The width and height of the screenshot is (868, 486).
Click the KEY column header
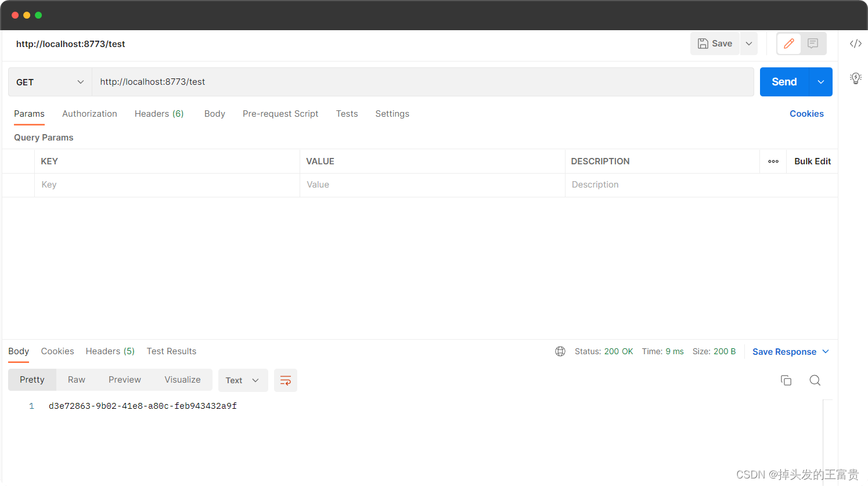pos(49,161)
